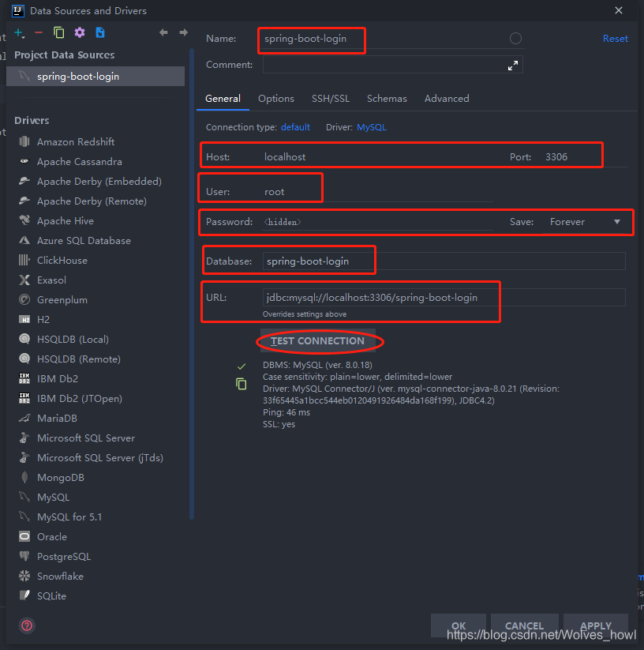
Task: Confirm with the OK button
Action: [458, 626]
